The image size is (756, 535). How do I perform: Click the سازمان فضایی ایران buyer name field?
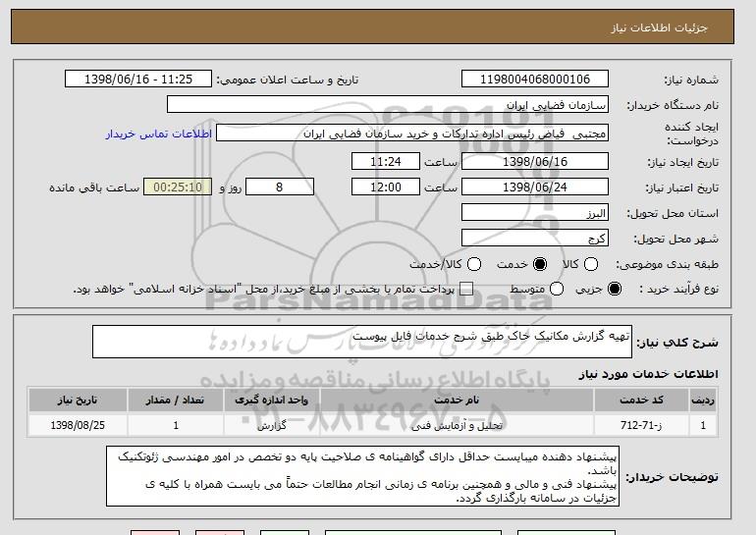tap(388, 105)
